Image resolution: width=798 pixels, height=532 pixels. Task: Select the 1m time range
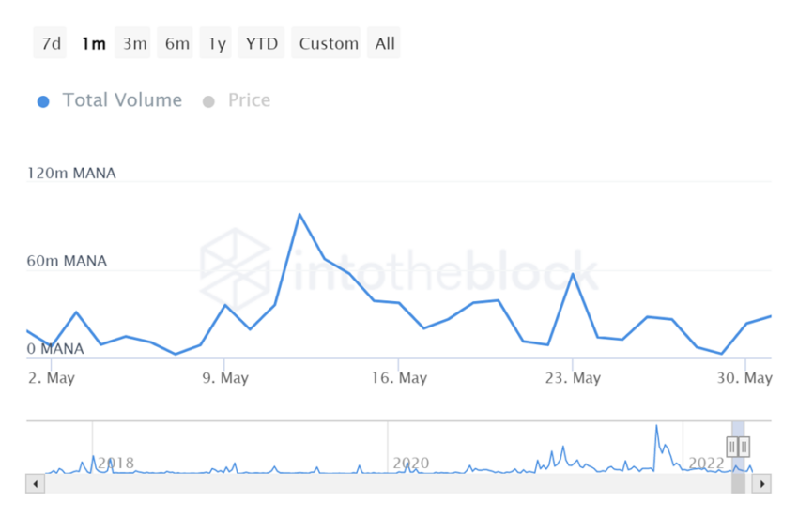pos(94,43)
